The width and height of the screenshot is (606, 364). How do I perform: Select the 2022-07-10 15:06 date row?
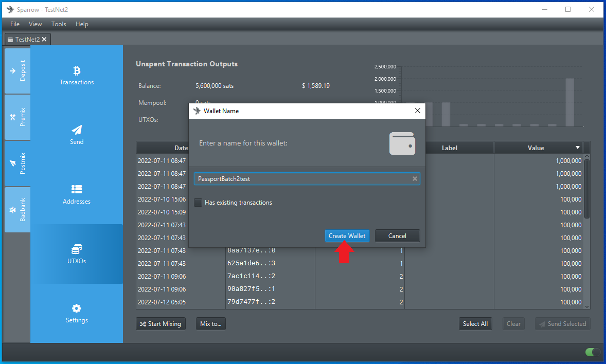162,199
